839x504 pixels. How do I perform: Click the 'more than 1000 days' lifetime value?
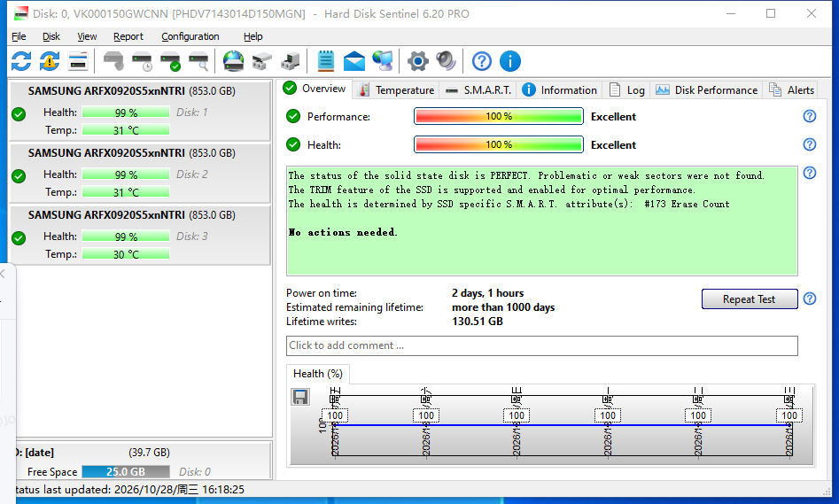coord(503,307)
